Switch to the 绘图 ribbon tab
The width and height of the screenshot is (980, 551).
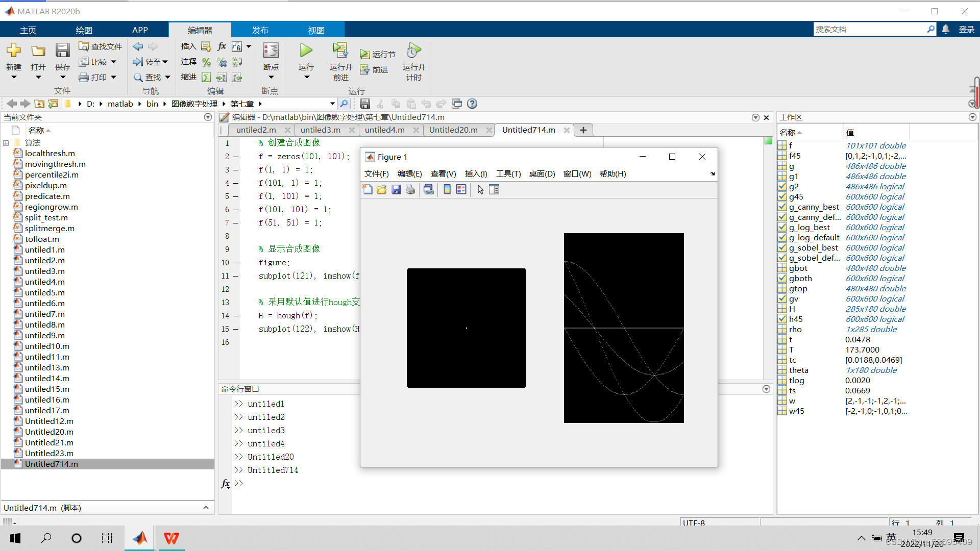click(84, 30)
